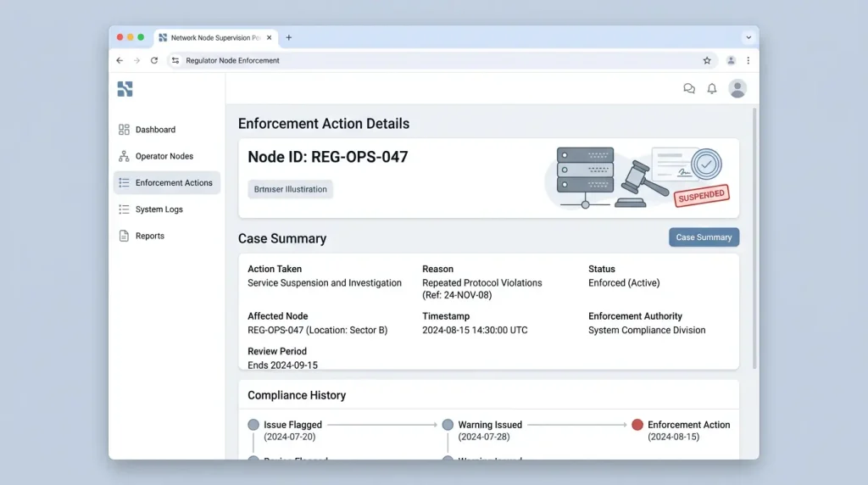Go back to previous page

(120, 60)
